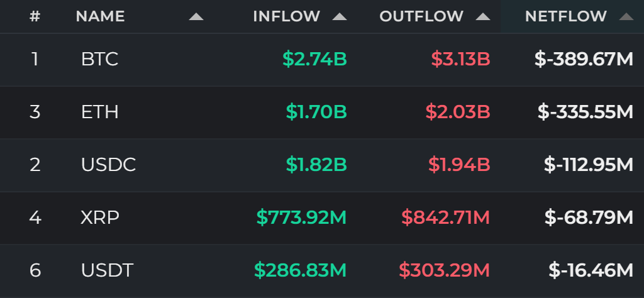This screenshot has height=298, width=644.
Task: Select ETH outflow value $2.03B
Action: pos(458,112)
